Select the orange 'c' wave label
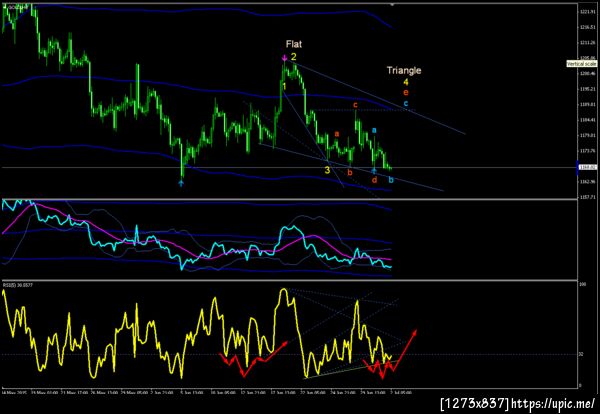This screenshot has height=414, width=600. point(355,104)
